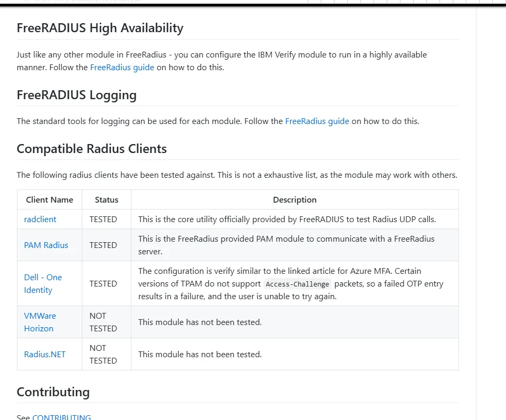Click the PAM module description text
This screenshot has height=420, width=506.
click(x=286, y=245)
